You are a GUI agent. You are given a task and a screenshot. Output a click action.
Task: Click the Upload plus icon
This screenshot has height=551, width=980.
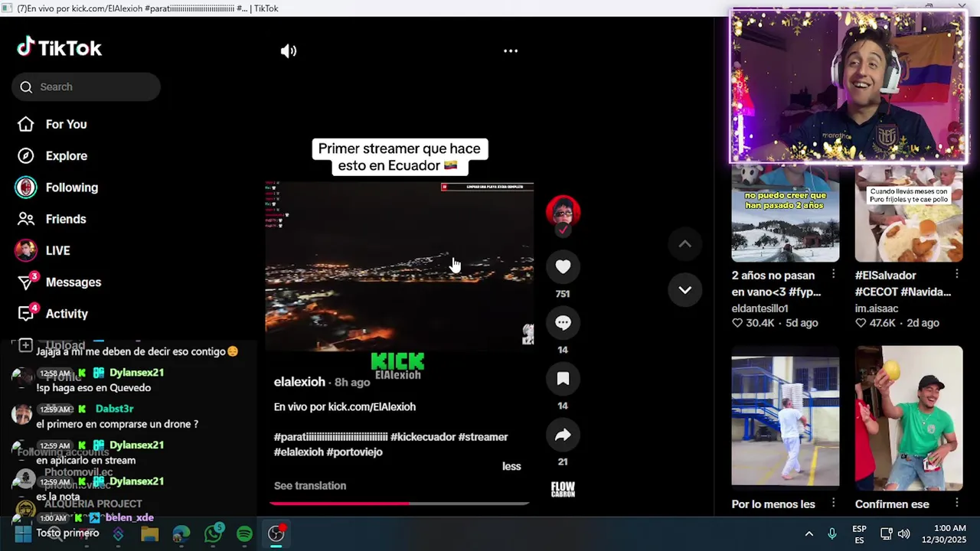pyautogui.click(x=25, y=346)
